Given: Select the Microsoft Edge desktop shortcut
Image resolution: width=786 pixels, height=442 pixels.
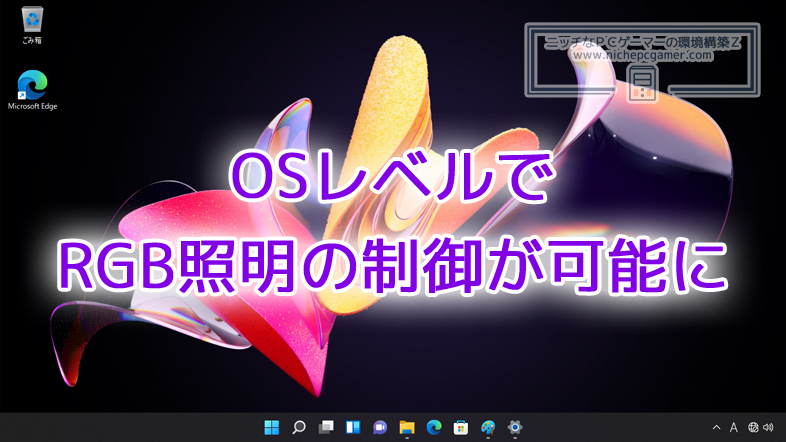Looking at the screenshot, I should [32, 90].
